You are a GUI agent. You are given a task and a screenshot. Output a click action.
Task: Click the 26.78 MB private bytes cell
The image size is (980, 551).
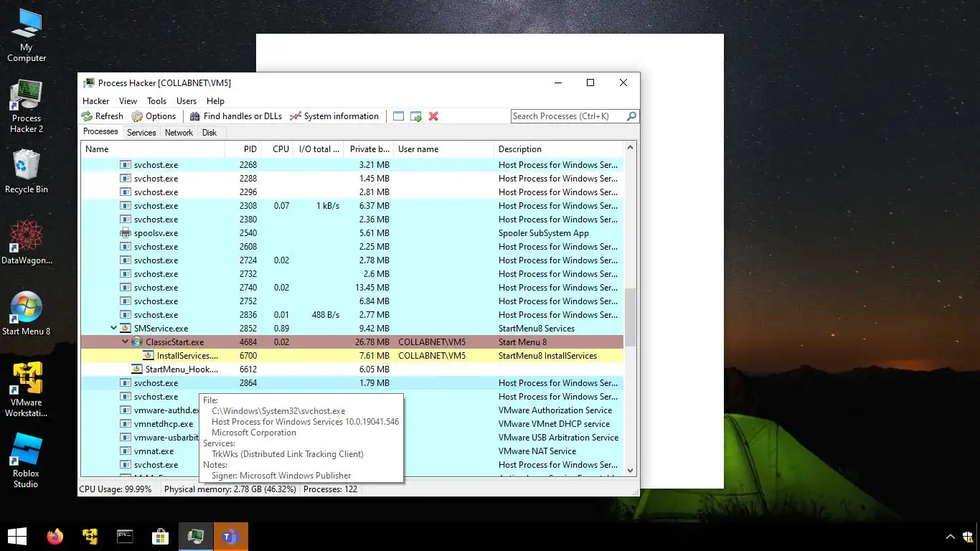point(372,342)
